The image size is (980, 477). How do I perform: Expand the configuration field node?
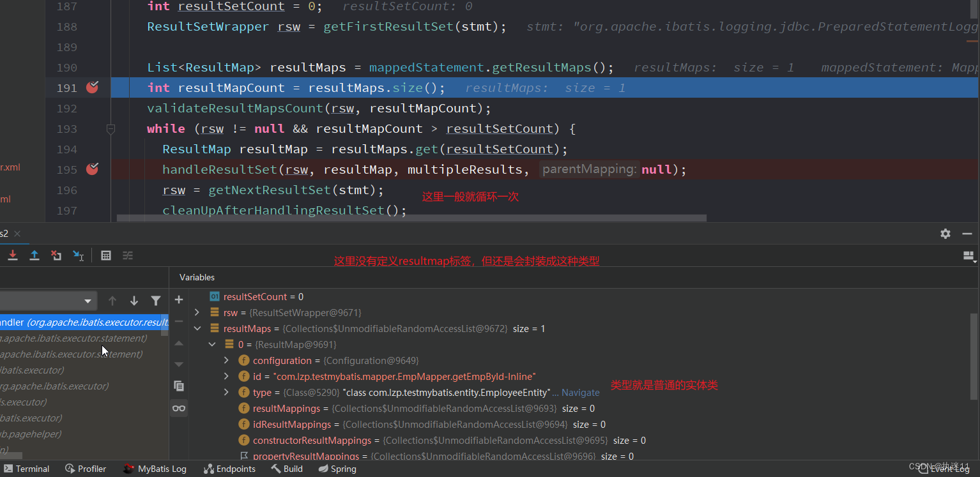pyautogui.click(x=226, y=361)
